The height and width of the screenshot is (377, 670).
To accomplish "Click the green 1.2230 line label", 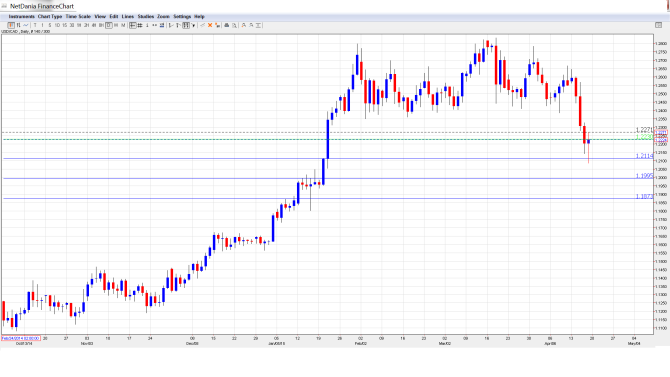I will (x=644, y=137).
